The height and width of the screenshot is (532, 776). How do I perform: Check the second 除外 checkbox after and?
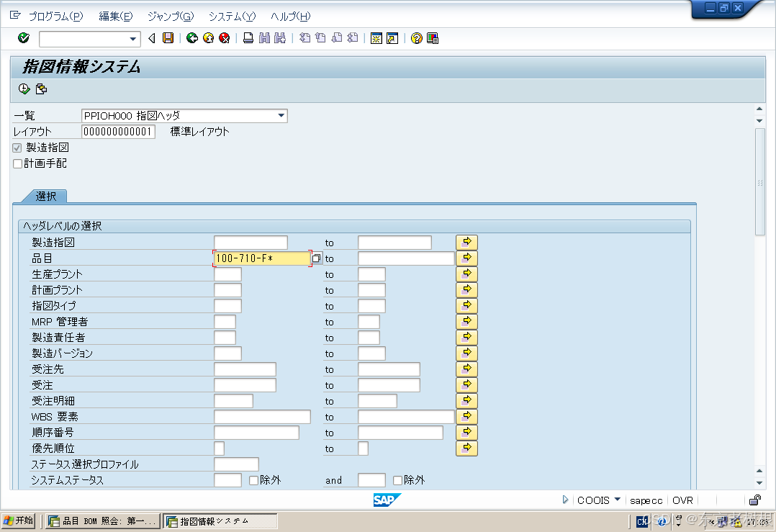(x=397, y=480)
